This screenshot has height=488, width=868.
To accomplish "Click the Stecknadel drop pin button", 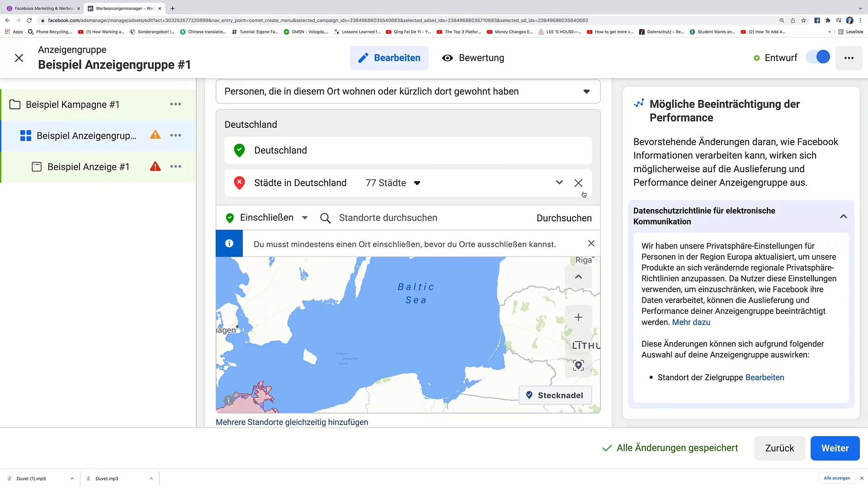I will 555,395.
